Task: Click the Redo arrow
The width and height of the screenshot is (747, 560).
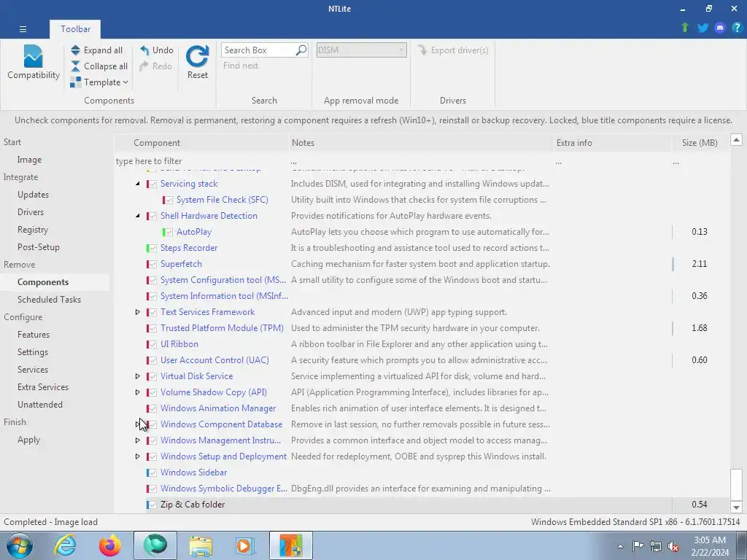Action: (144, 66)
